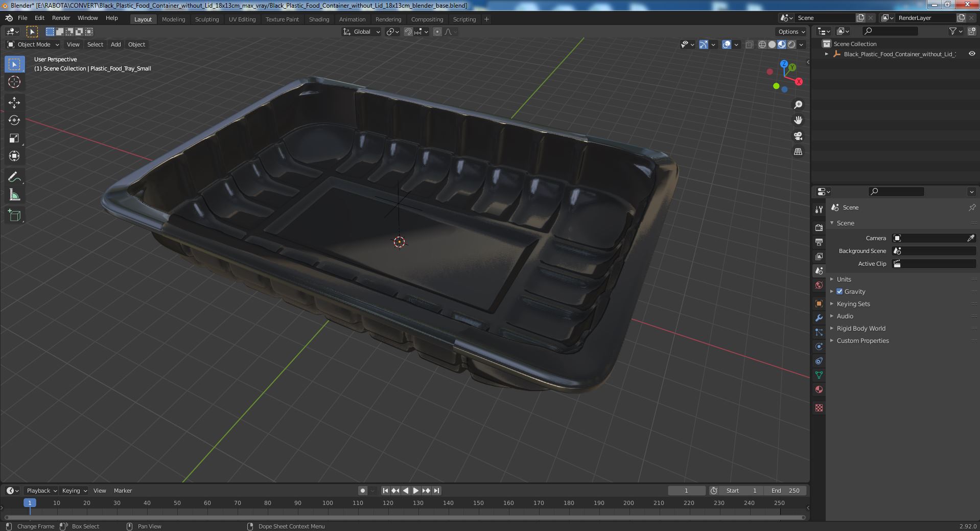Viewport: 980px width, 531px height.
Task: Toggle proportional editing
Action: [437, 32]
